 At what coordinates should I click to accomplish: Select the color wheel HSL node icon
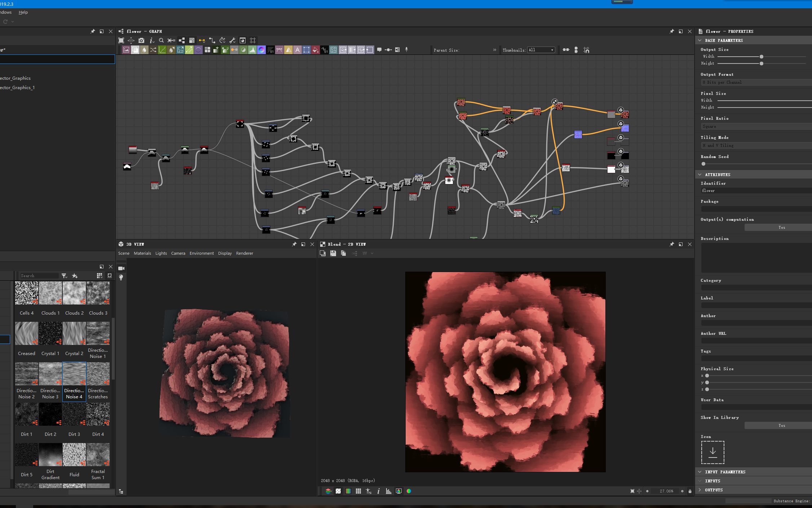click(261, 50)
